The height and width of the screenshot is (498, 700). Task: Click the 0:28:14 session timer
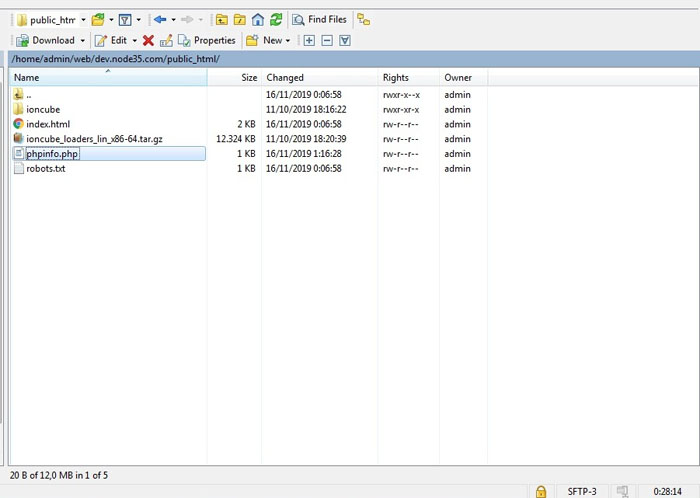(667, 492)
